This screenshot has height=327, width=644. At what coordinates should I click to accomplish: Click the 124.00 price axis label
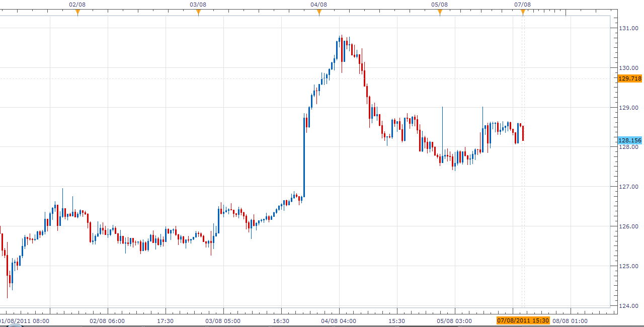(x=628, y=306)
